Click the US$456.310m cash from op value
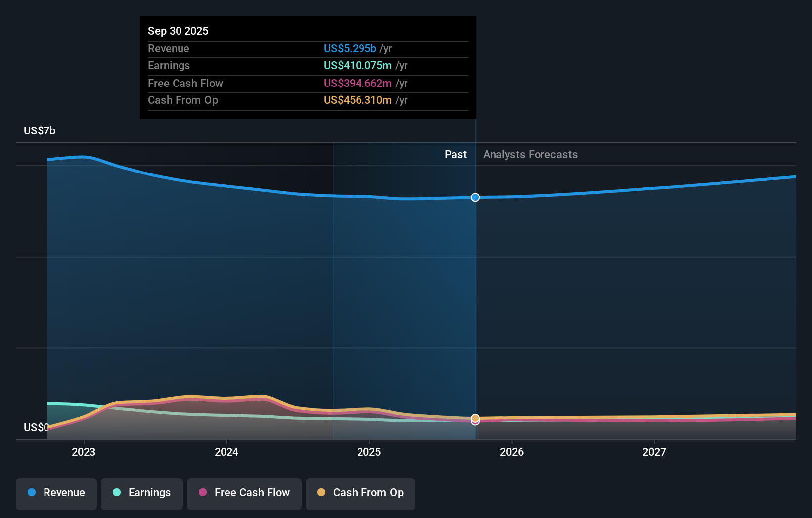The width and height of the screenshot is (812, 518). coord(358,100)
